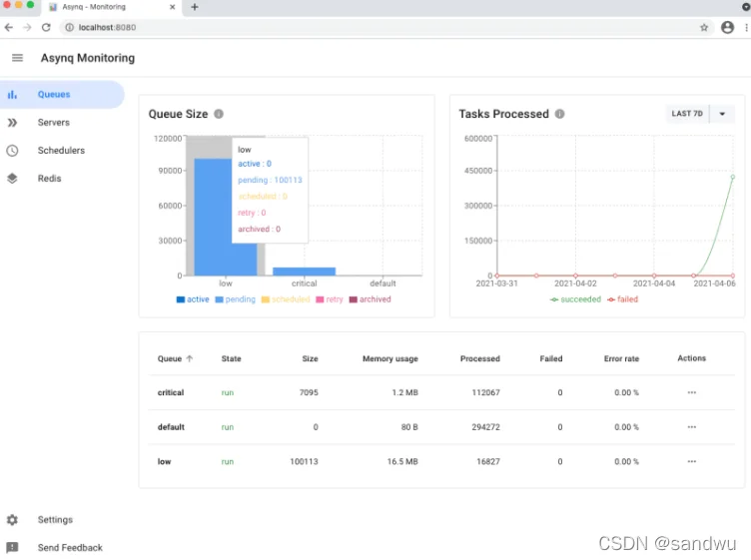View site information icon in address bar
Image resolution: width=751 pixels, height=560 pixels.
(70, 27)
